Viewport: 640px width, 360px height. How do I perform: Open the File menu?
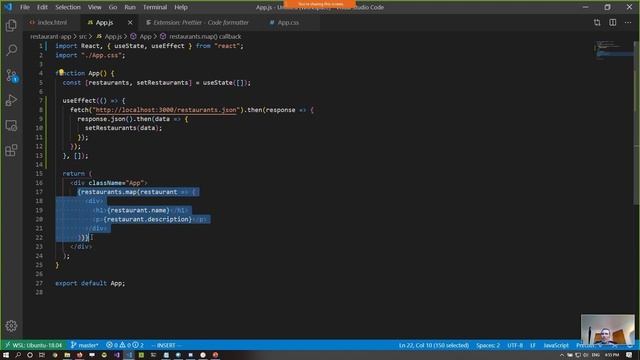click(x=25, y=7)
